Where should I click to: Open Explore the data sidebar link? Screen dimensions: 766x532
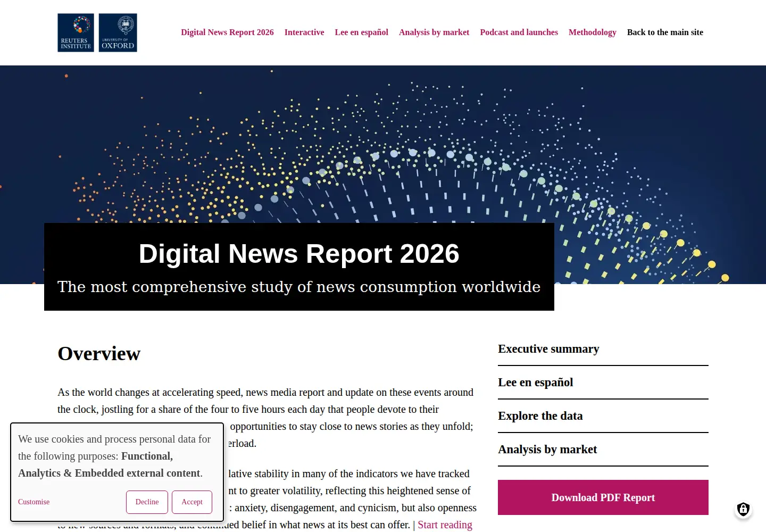tap(540, 416)
